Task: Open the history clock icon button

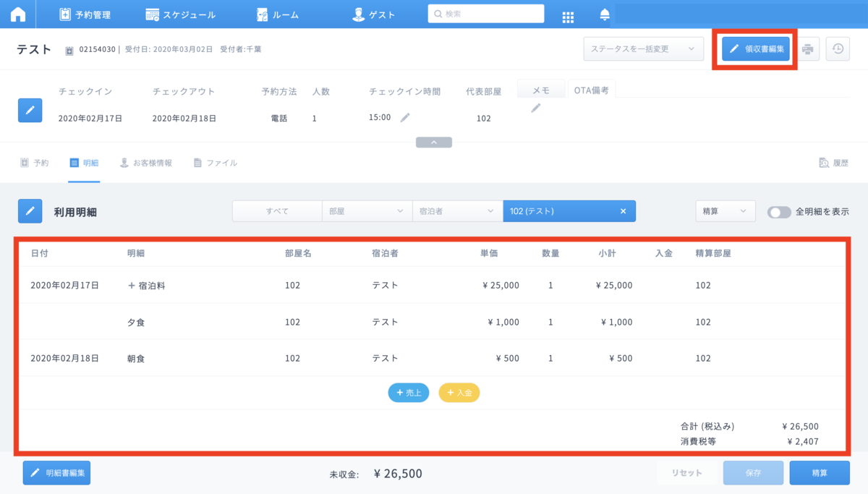Action: (838, 49)
